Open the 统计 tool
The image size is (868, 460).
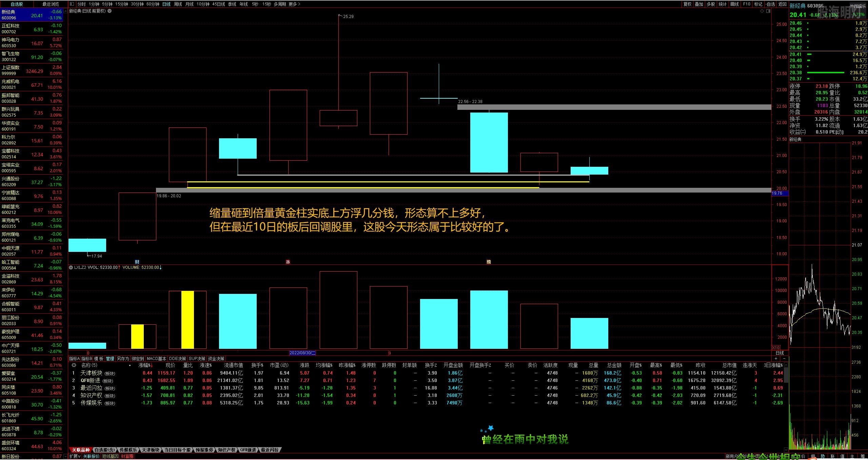(x=723, y=4)
